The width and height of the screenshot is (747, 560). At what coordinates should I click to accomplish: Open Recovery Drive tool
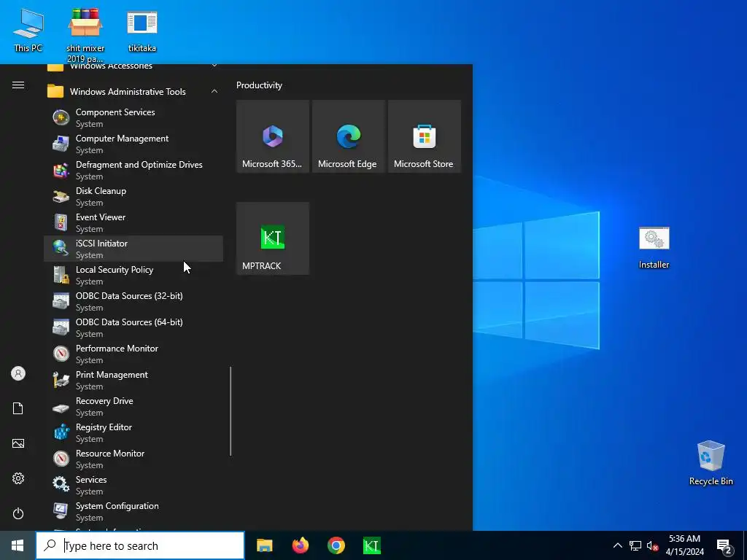(133, 406)
